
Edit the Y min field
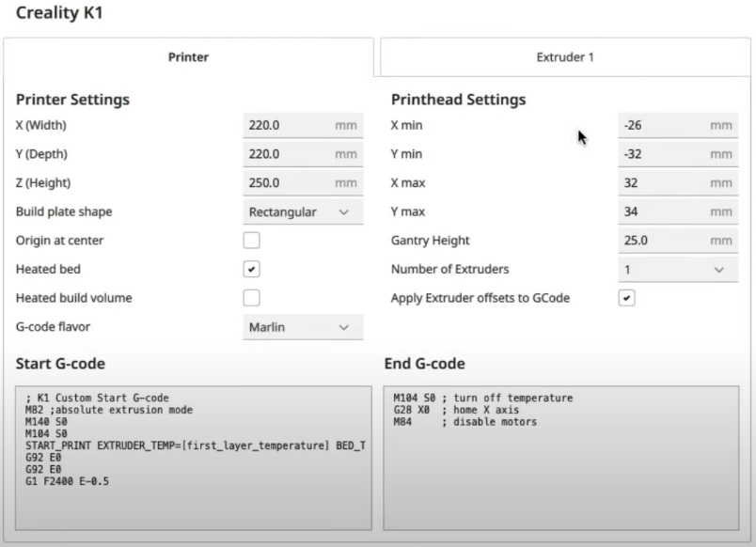(x=678, y=154)
